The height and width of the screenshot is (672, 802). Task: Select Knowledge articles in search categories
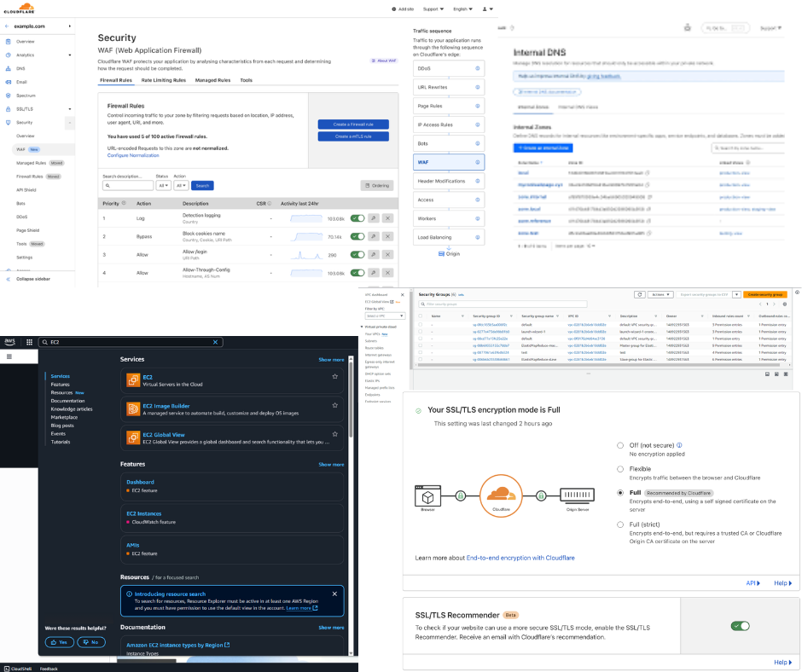(71, 408)
